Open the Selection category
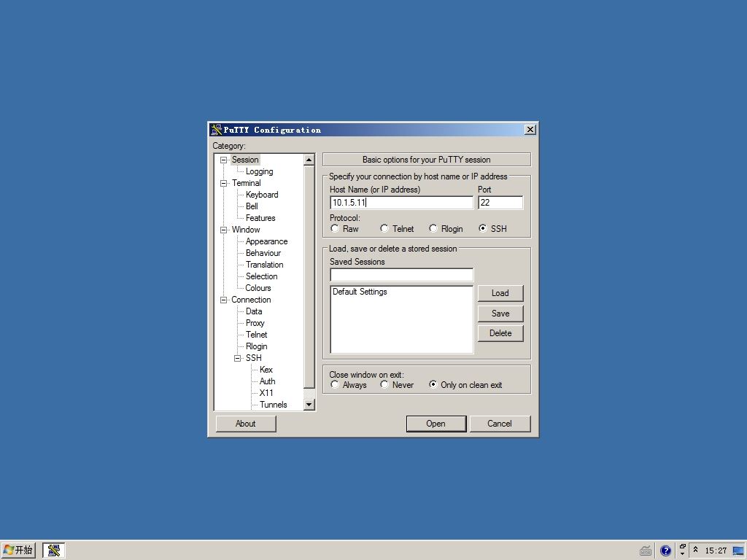 [x=262, y=276]
